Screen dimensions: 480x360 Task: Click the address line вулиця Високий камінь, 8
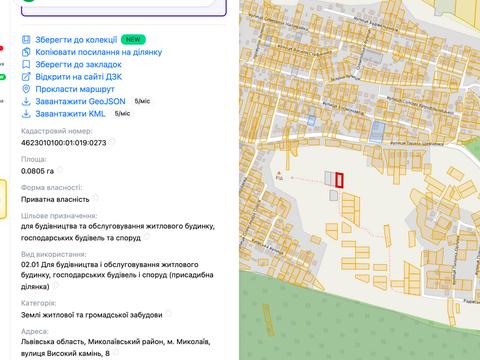point(65,353)
